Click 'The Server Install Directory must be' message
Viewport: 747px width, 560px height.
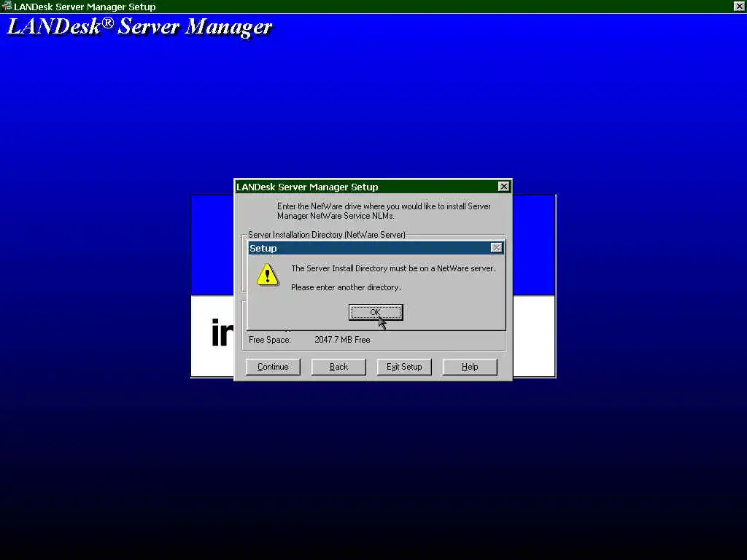393,268
